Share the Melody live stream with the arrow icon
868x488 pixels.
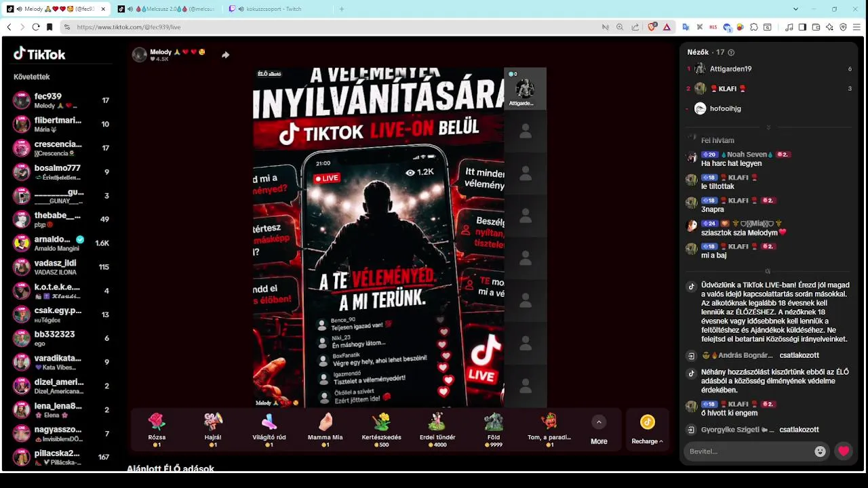coord(225,55)
